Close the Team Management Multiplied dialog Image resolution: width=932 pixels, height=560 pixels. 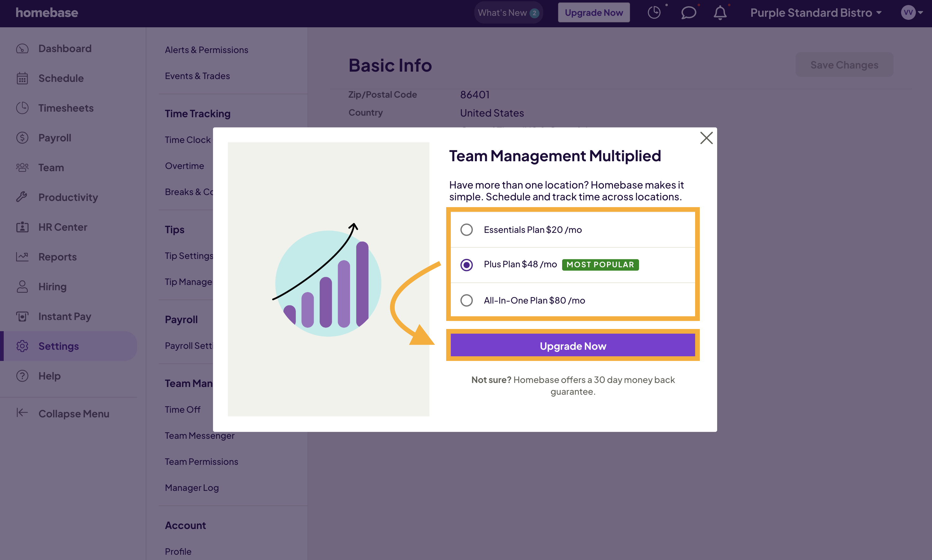point(706,138)
